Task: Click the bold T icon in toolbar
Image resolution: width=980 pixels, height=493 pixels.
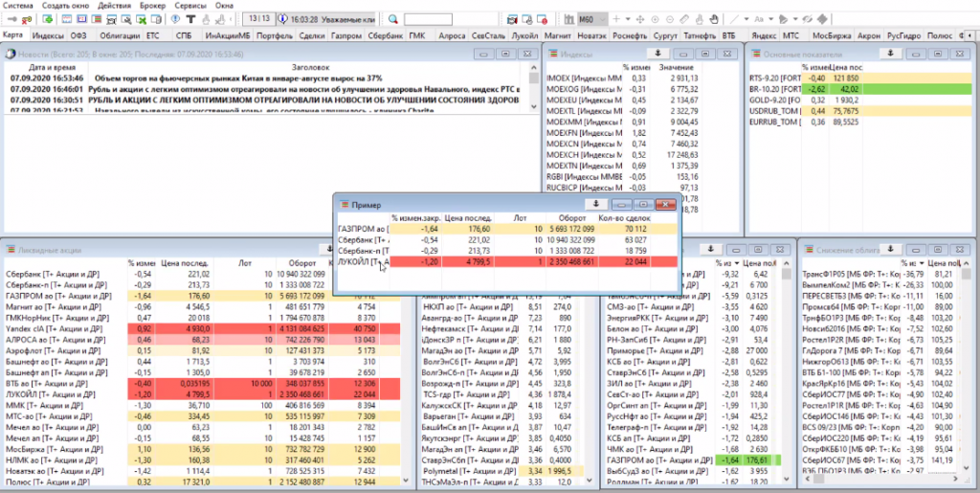Action: coord(190,19)
